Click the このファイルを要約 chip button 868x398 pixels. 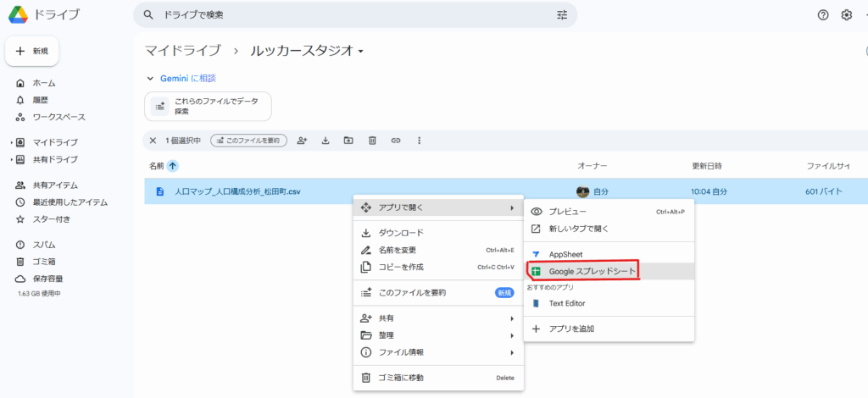(x=248, y=141)
